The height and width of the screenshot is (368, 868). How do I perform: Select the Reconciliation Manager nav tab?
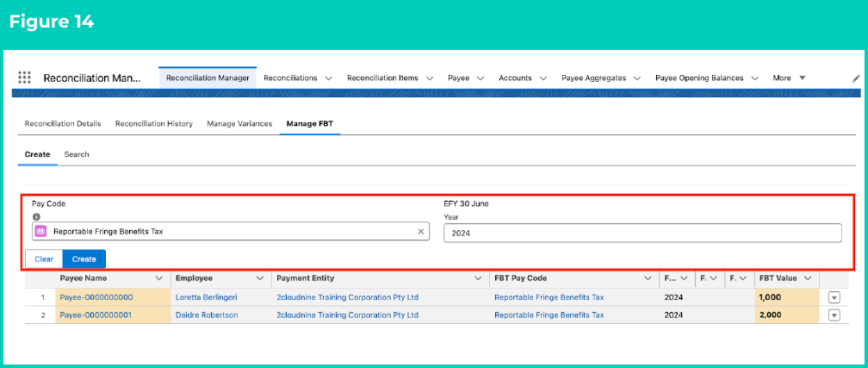pyautogui.click(x=208, y=78)
